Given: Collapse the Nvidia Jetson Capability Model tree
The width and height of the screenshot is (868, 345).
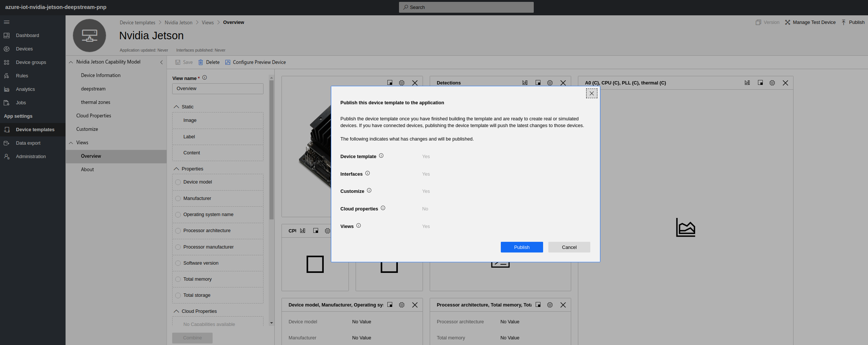Looking at the screenshot, I should coord(71,62).
